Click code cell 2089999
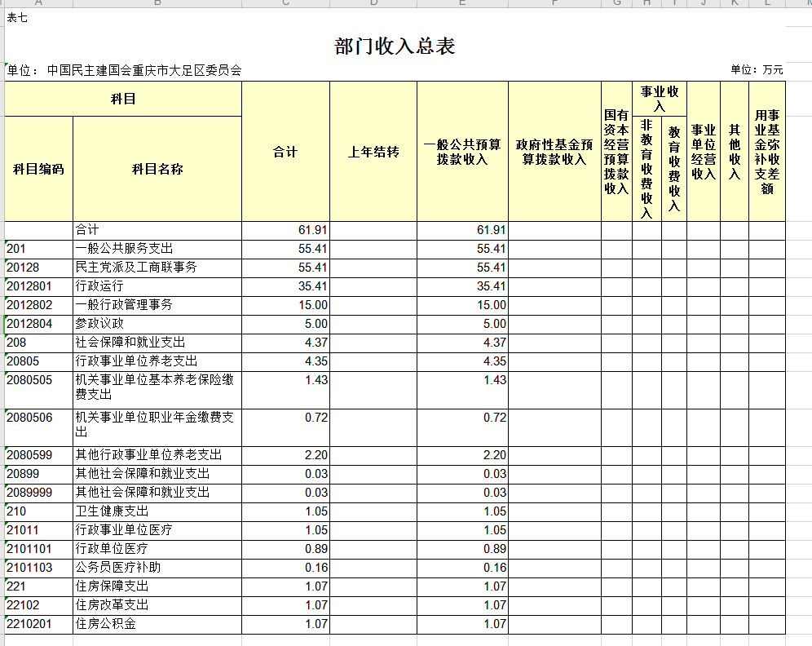 click(39, 493)
